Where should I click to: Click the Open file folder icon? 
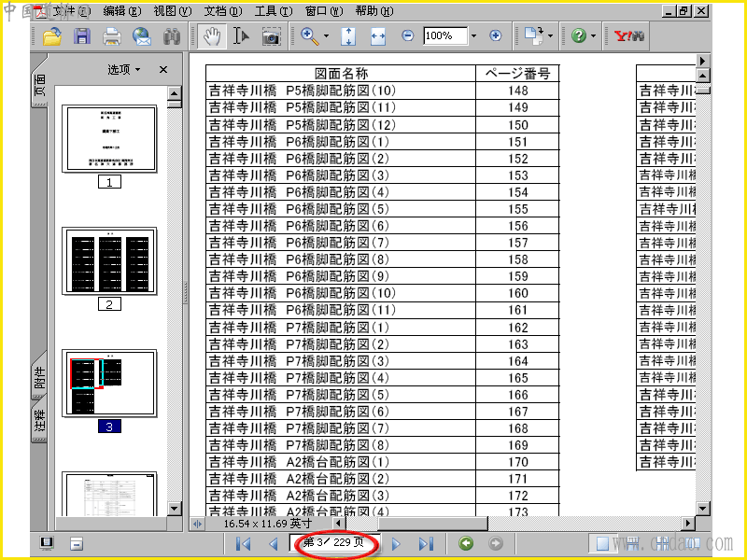(x=52, y=36)
